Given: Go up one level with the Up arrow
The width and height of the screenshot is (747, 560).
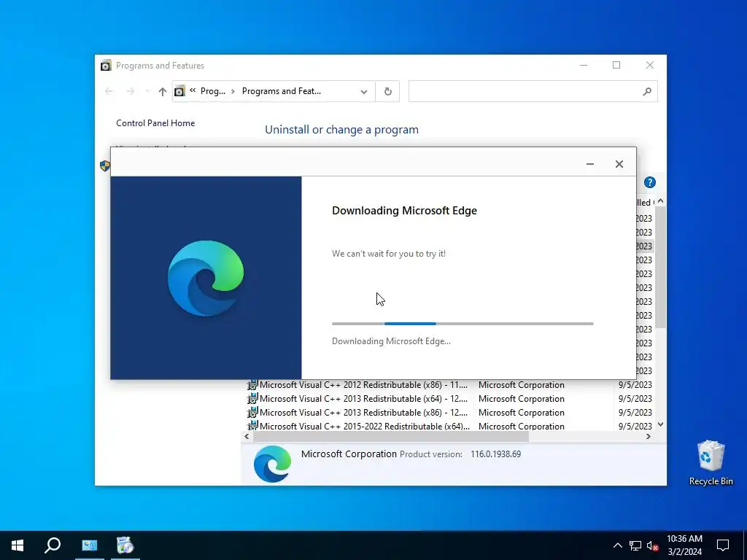Looking at the screenshot, I should [163, 91].
